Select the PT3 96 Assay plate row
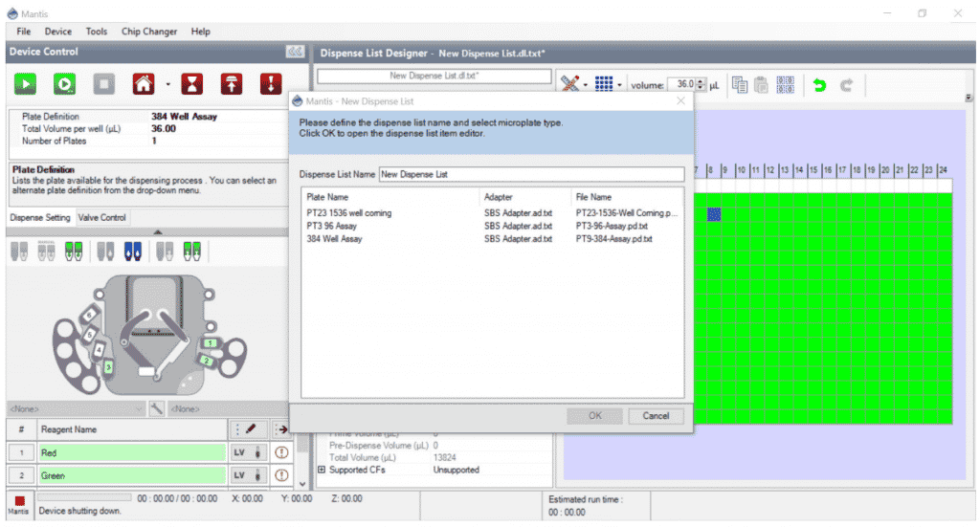Viewport: 980px width, 527px height. click(334, 226)
